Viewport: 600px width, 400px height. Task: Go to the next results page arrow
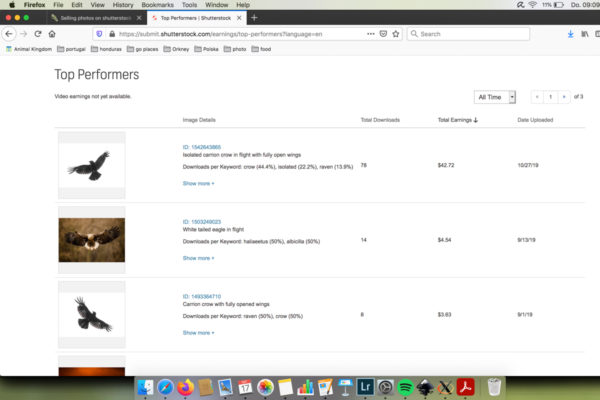click(564, 97)
